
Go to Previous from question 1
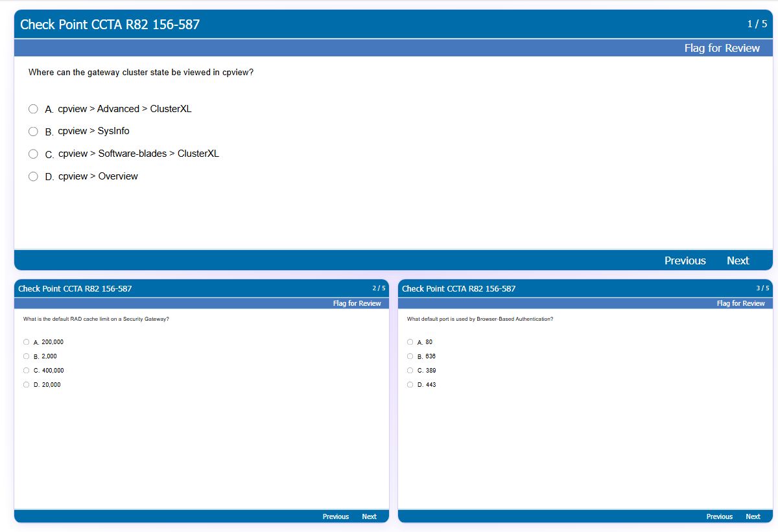[685, 260]
